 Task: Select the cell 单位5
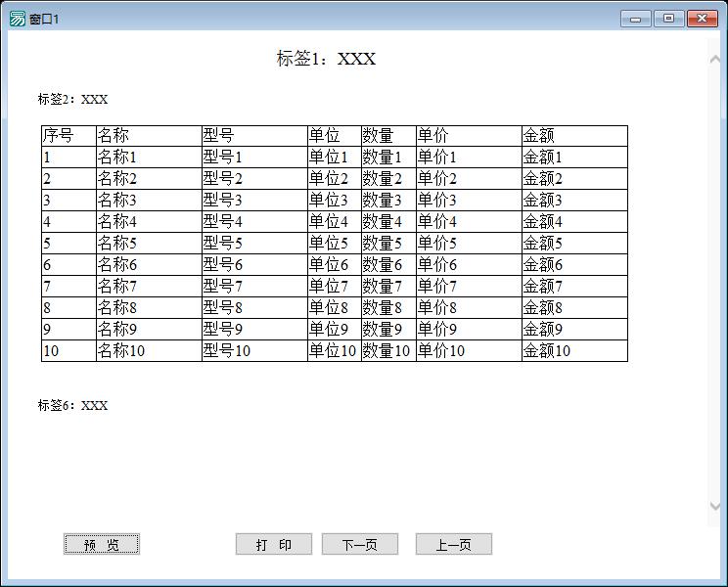335,244
